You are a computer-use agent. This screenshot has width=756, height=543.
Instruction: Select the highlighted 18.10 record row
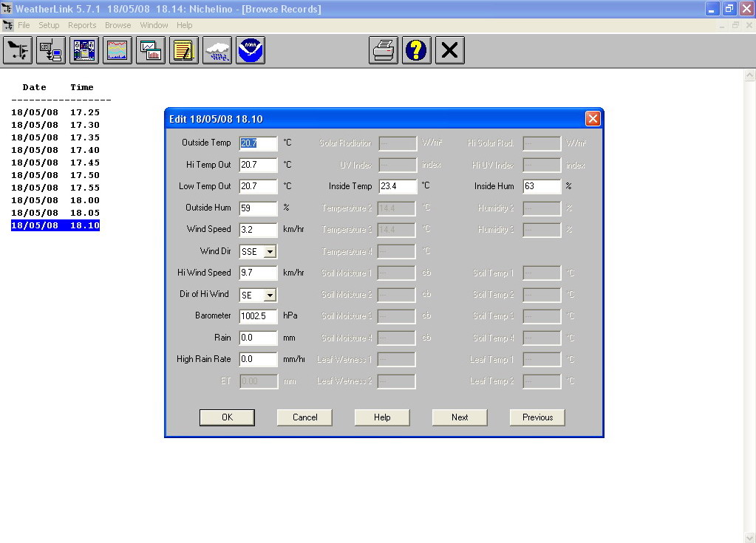(x=55, y=225)
